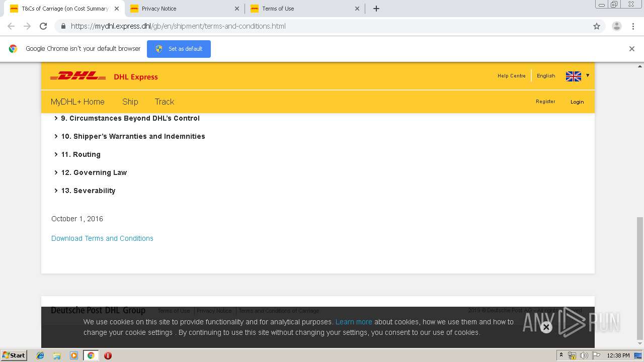This screenshot has height=362, width=644.
Task: Close the cookie consent banner
Action: tap(546, 327)
